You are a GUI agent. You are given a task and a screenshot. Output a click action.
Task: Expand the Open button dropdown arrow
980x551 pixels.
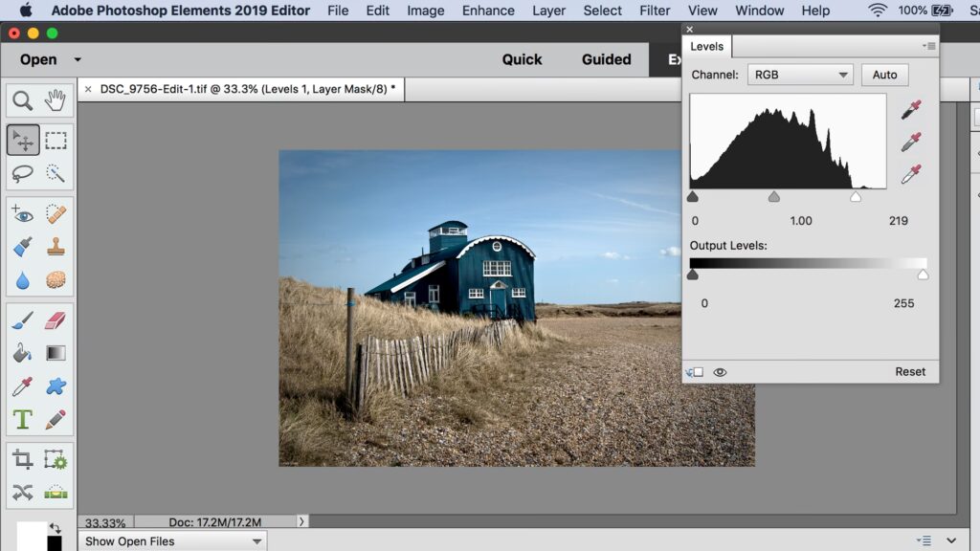78,59
